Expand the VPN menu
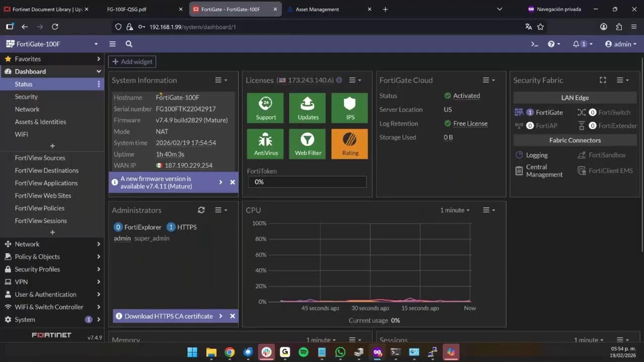Screen dimensions: 644x362 click(52, 282)
